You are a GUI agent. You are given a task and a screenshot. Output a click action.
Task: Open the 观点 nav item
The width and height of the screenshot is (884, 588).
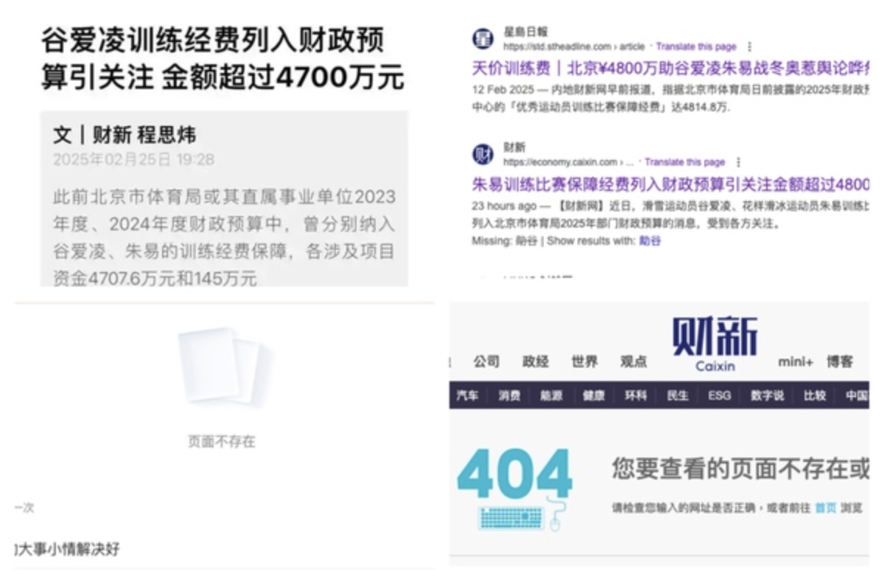(x=634, y=361)
